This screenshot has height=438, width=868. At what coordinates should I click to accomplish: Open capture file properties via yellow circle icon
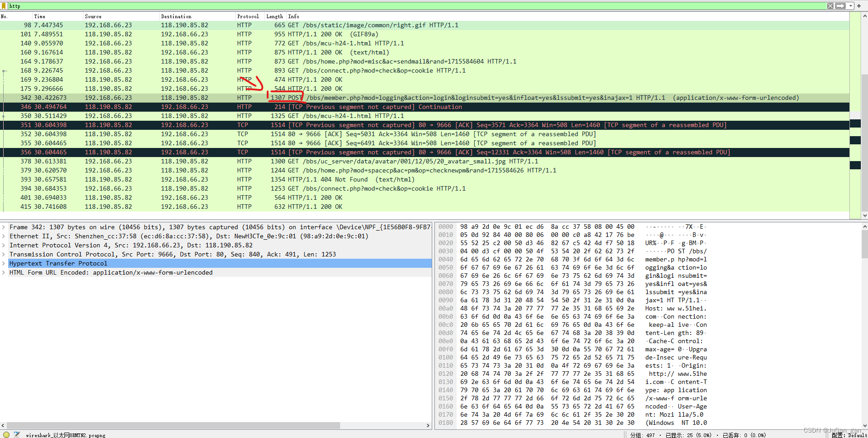6,434
